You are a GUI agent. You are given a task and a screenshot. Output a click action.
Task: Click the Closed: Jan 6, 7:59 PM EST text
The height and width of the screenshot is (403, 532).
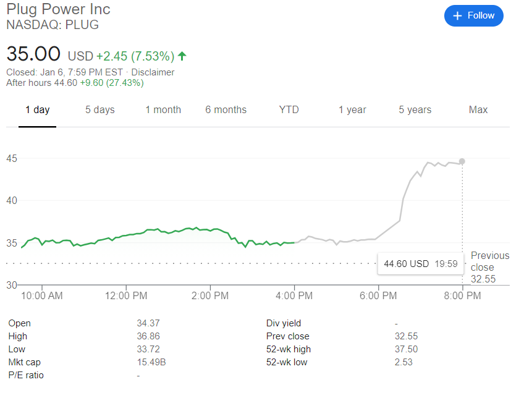pos(64,72)
